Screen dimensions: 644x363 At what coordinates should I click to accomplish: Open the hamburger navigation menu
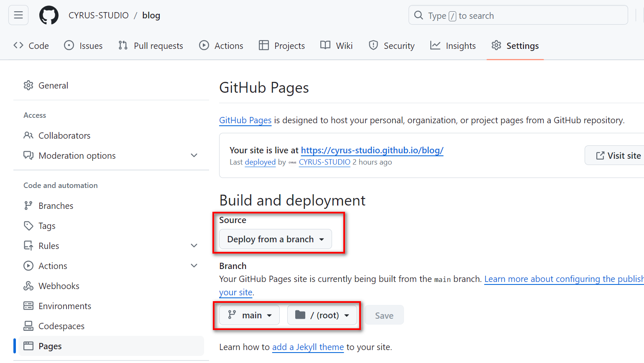coord(18,15)
